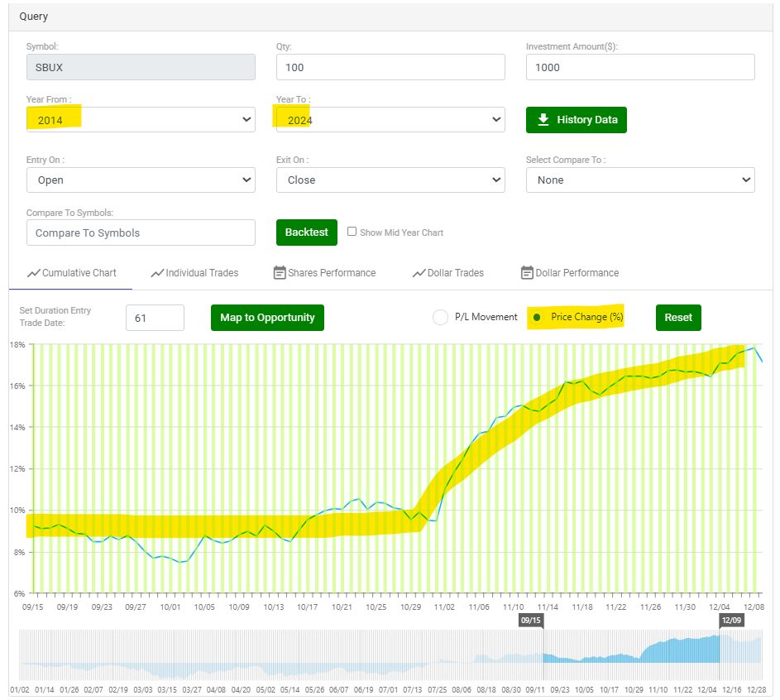
Task: Click the highlighted range in the navigator chart
Action: click(x=631, y=654)
